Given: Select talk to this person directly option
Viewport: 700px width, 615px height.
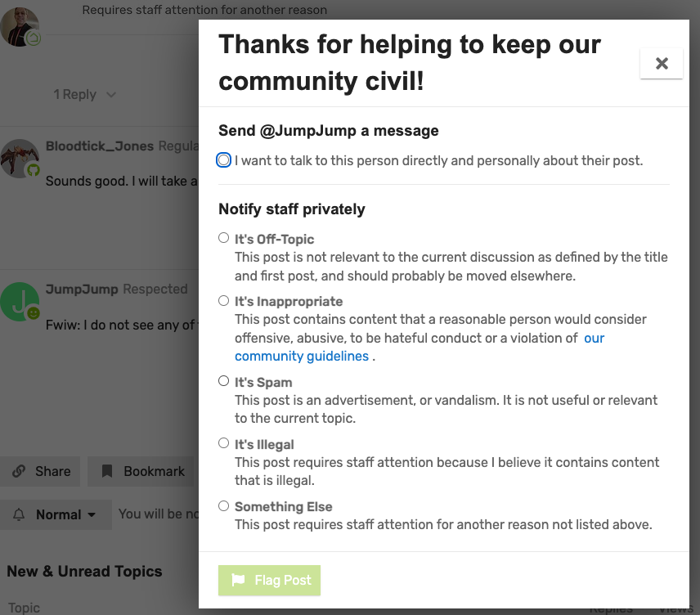Looking at the screenshot, I should click(x=224, y=160).
